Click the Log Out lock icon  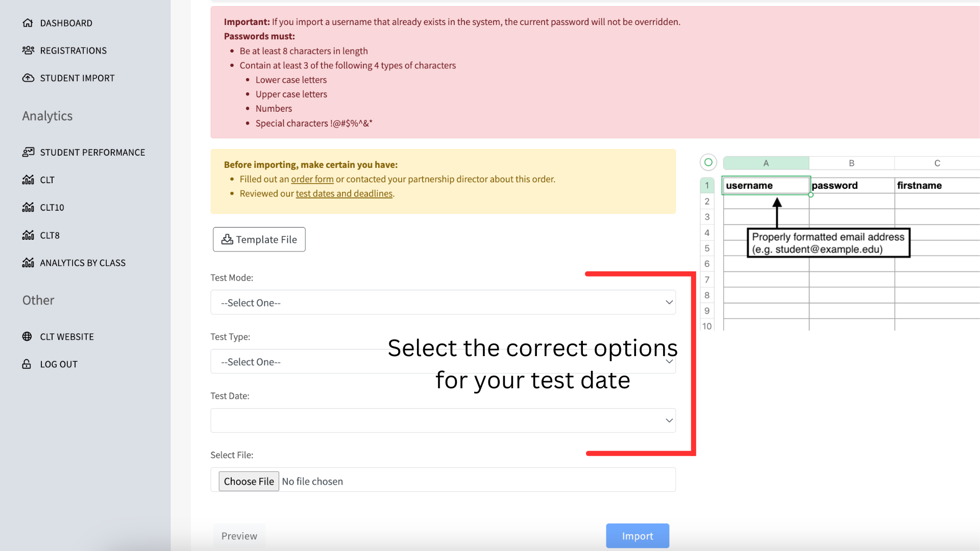click(27, 364)
